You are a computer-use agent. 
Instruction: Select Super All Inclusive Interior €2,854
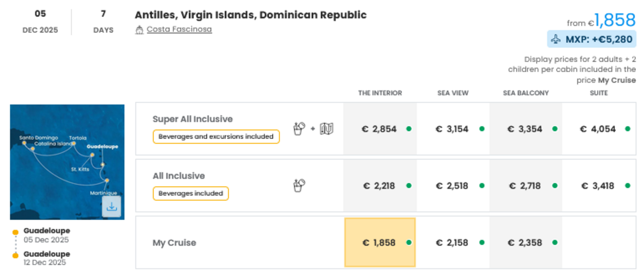click(380, 129)
